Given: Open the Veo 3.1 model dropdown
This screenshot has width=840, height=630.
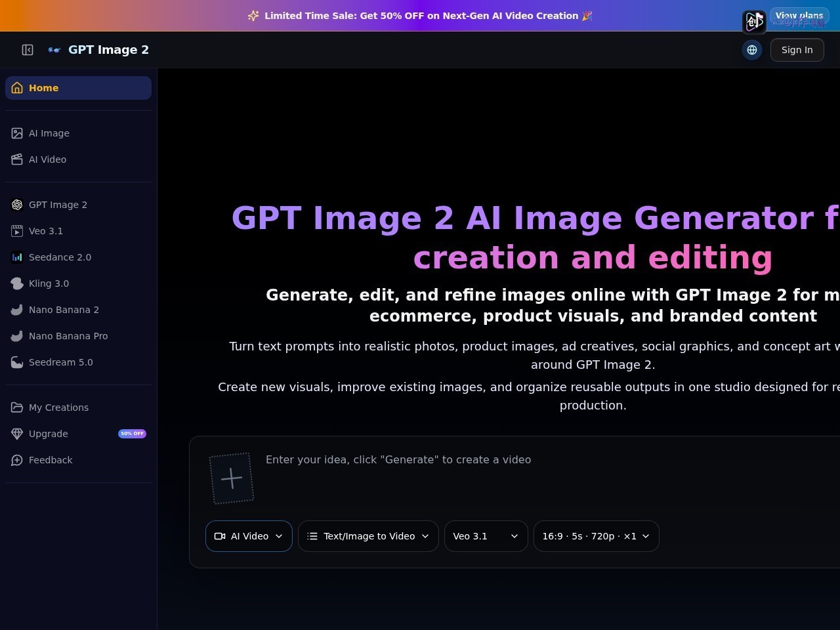Looking at the screenshot, I should click(x=486, y=536).
